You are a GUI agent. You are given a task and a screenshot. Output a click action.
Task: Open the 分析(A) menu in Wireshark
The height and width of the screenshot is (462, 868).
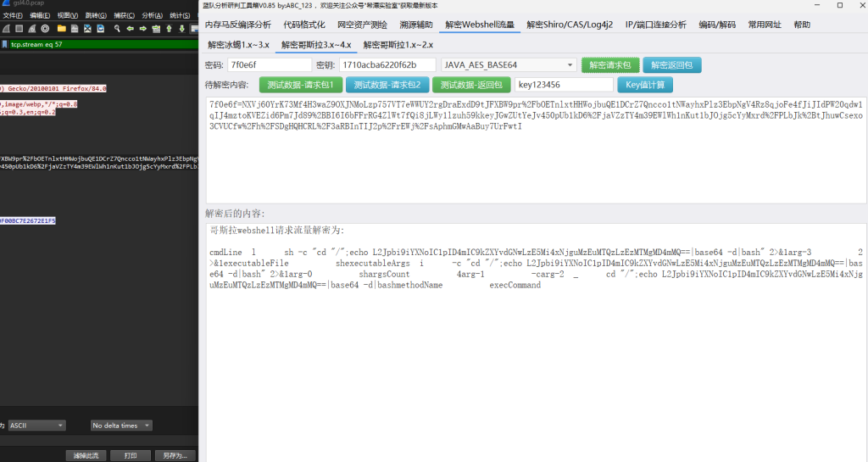(x=153, y=15)
